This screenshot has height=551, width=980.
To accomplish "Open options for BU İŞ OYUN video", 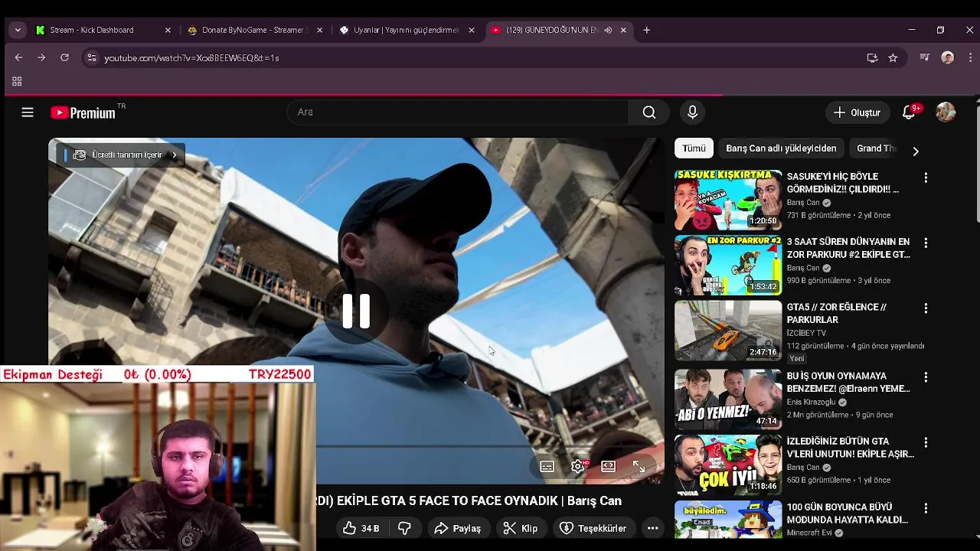I will 926,377.
